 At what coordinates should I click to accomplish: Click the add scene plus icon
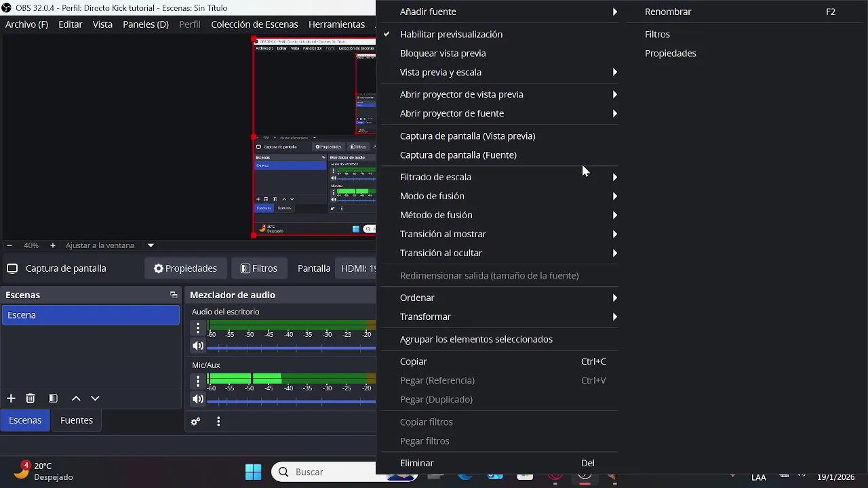11,399
